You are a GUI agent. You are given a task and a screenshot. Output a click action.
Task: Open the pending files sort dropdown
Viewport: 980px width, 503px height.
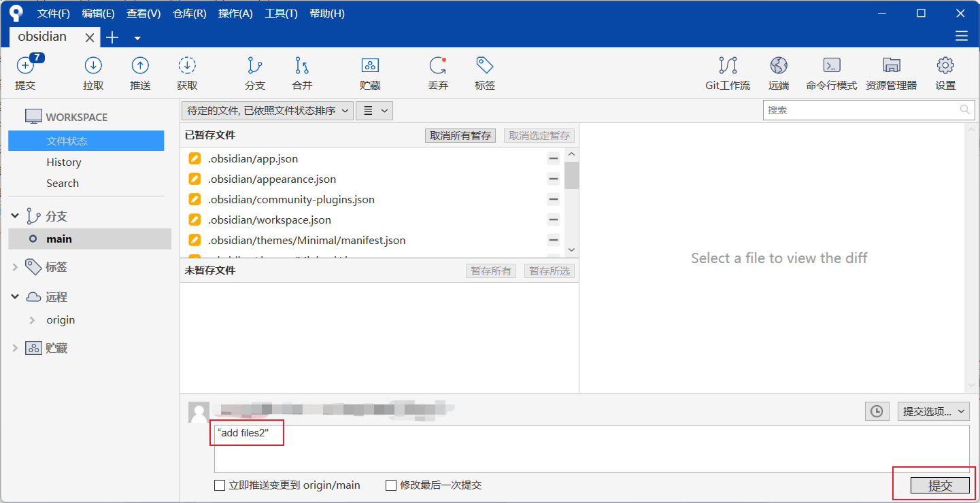(x=268, y=111)
